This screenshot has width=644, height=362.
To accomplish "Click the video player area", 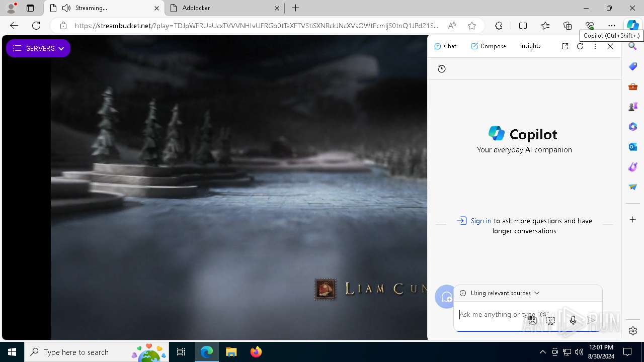I will click(215, 188).
